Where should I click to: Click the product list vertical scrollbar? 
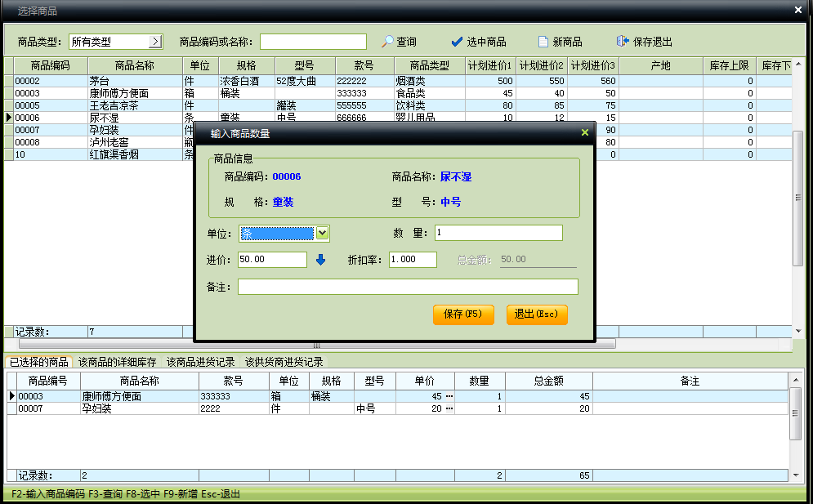pyautogui.click(x=797, y=196)
